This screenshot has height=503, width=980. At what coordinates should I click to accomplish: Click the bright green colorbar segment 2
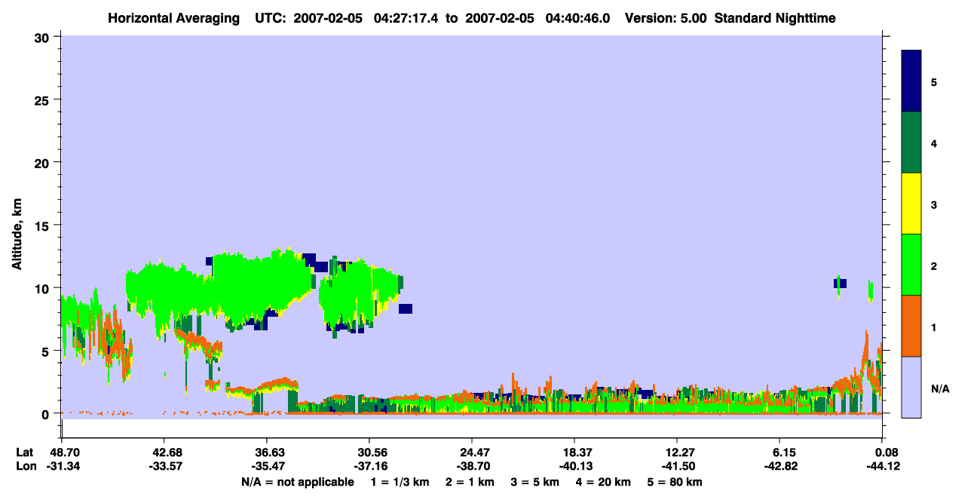pos(911,265)
